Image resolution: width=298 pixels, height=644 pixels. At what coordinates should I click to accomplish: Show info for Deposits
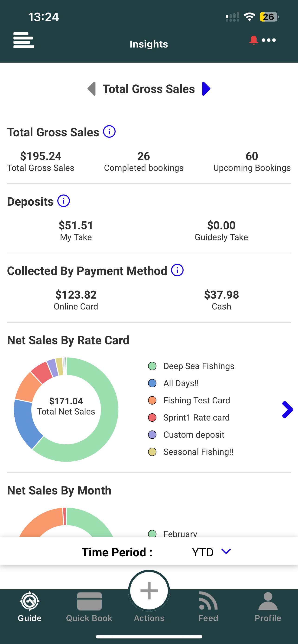64,201
